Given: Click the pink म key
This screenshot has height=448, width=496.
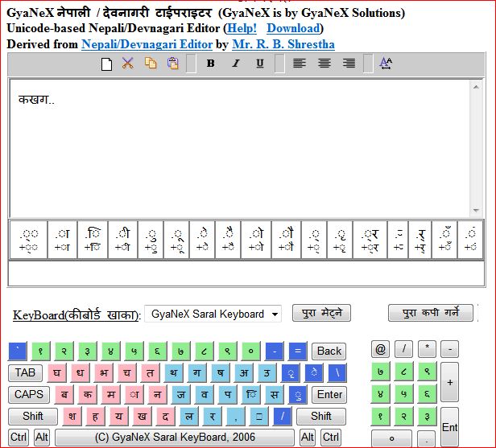Looking at the screenshot, I should pyautogui.click(x=111, y=395).
